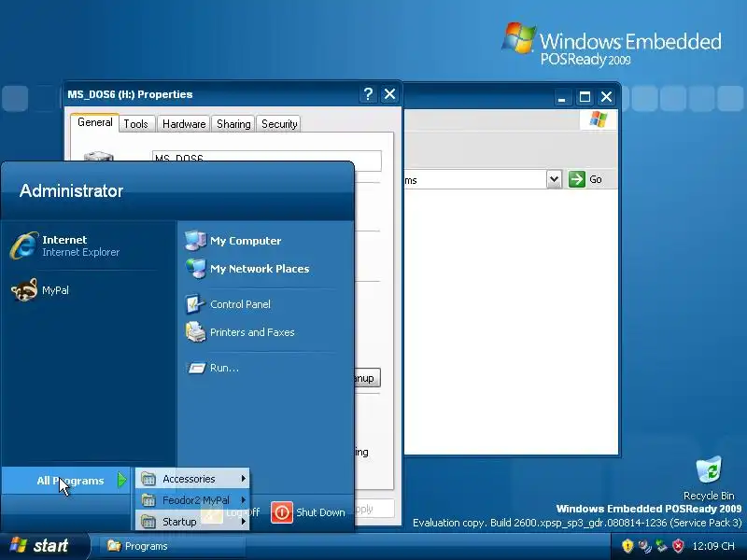Click the green Go arrow in Programs window
This screenshot has height=560, width=747.
576,179
